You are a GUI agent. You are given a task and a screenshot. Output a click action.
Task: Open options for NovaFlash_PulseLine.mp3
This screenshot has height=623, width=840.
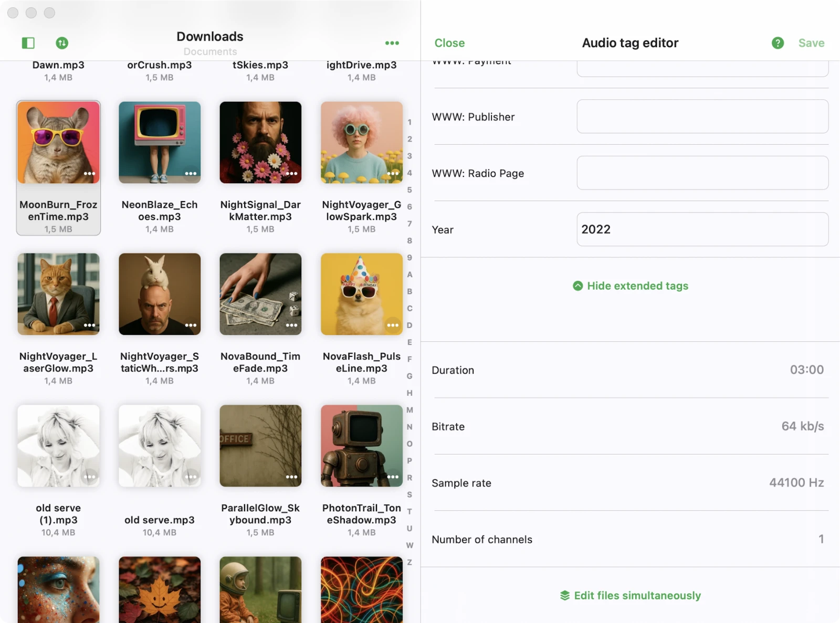click(x=393, y=325)
